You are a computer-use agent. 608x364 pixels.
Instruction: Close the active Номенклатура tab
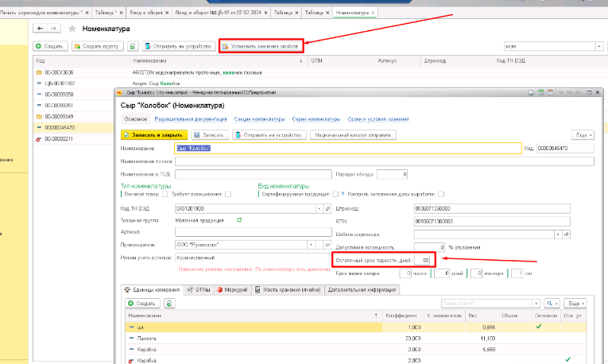[x=373, y=13]
